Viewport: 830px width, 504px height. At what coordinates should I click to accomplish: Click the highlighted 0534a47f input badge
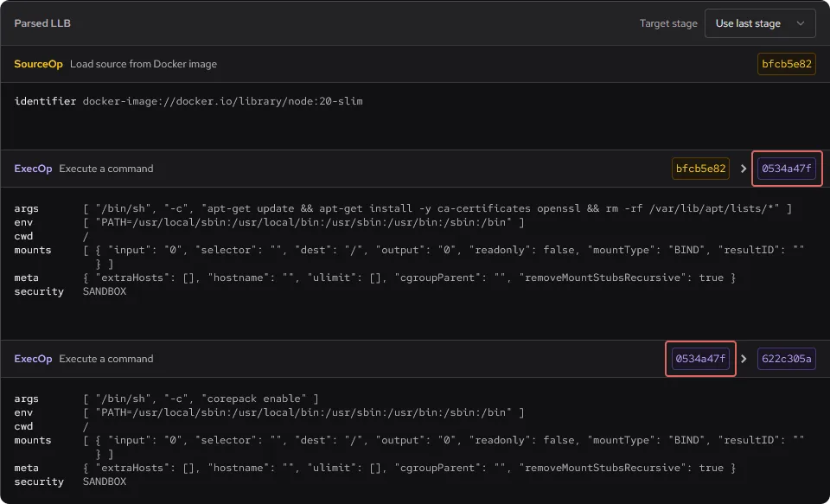coord(700,359)
